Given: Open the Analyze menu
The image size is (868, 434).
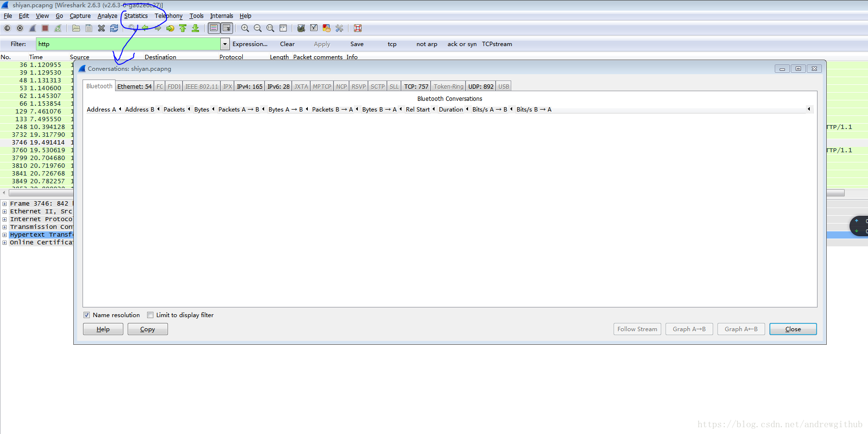Looking at the screenshot, I should click(107, 16).
